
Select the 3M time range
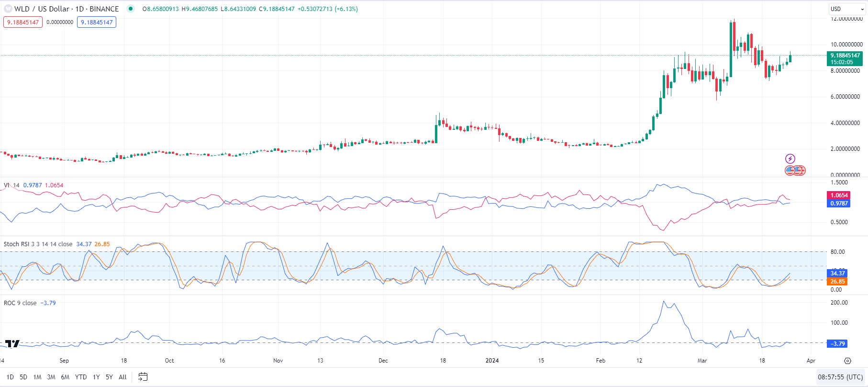point(51,377)
